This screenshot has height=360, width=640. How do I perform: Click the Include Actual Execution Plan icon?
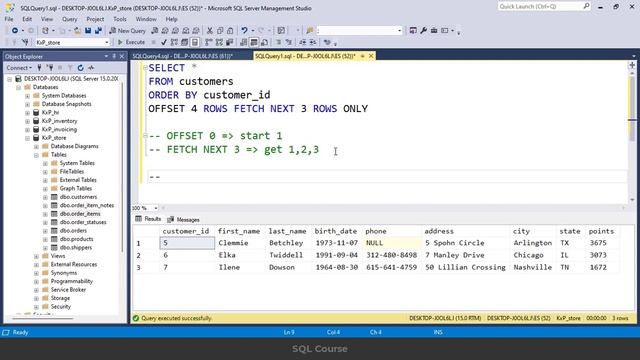(x=209, y=42)
